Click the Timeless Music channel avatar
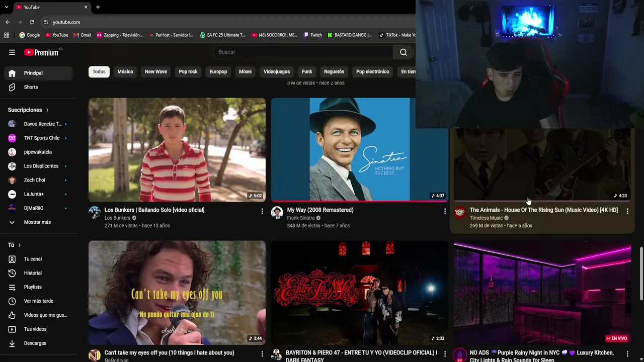Viewport: 644px width, 362px height. (x=460, y=212)
